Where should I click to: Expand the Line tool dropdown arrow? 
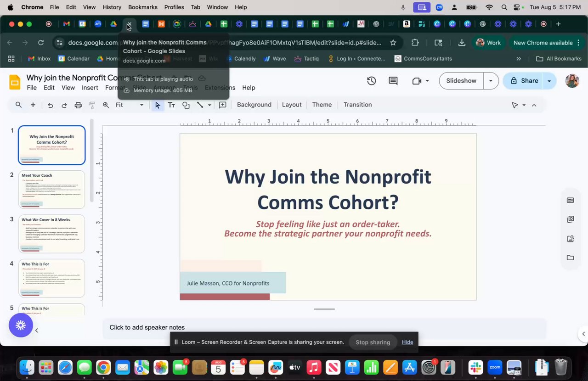pos(209,105)
